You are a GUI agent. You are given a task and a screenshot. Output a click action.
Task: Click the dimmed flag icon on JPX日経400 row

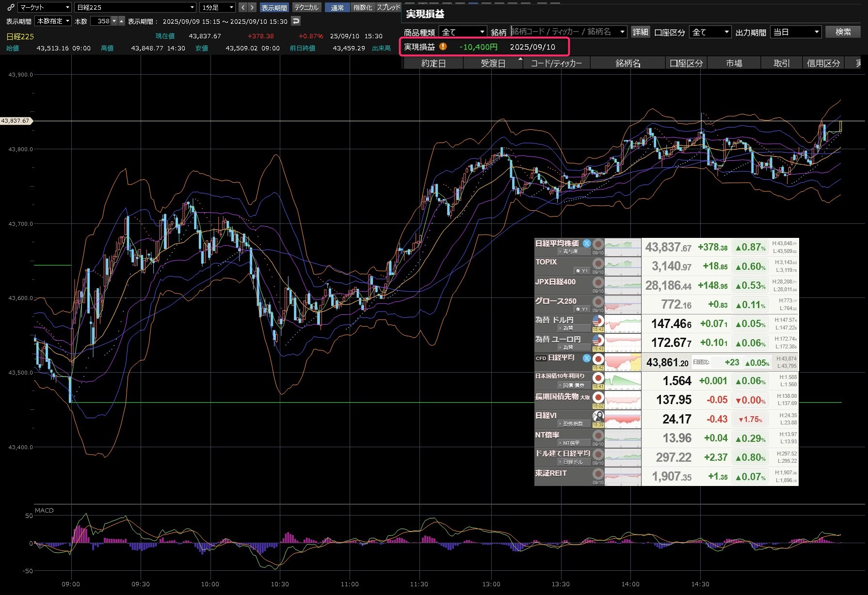pos(598,282)
